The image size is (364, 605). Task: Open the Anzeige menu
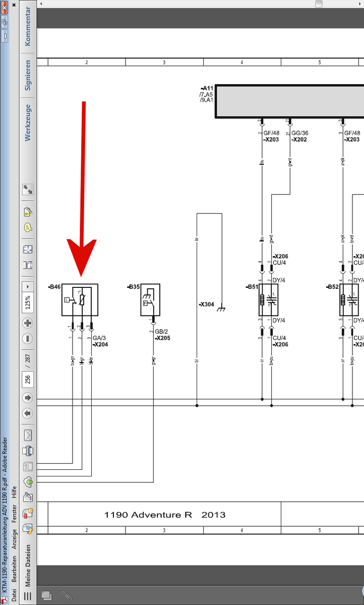point(14,539)
